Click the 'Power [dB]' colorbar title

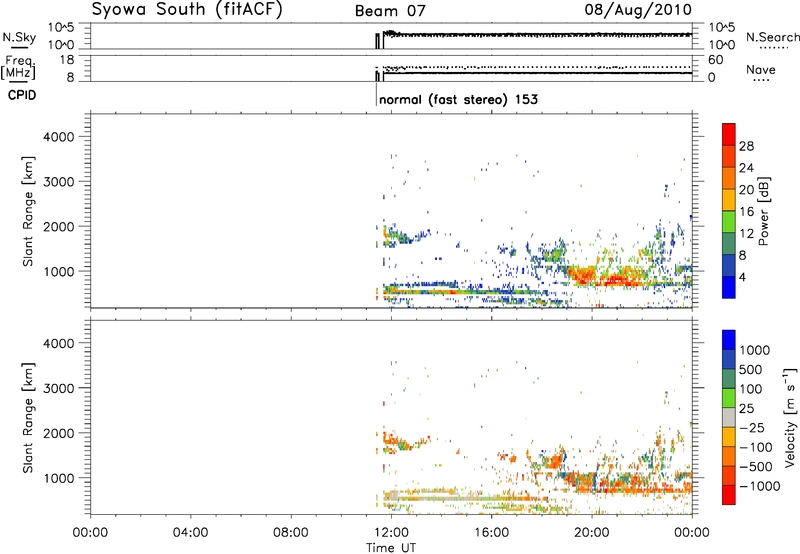(763, 211)
